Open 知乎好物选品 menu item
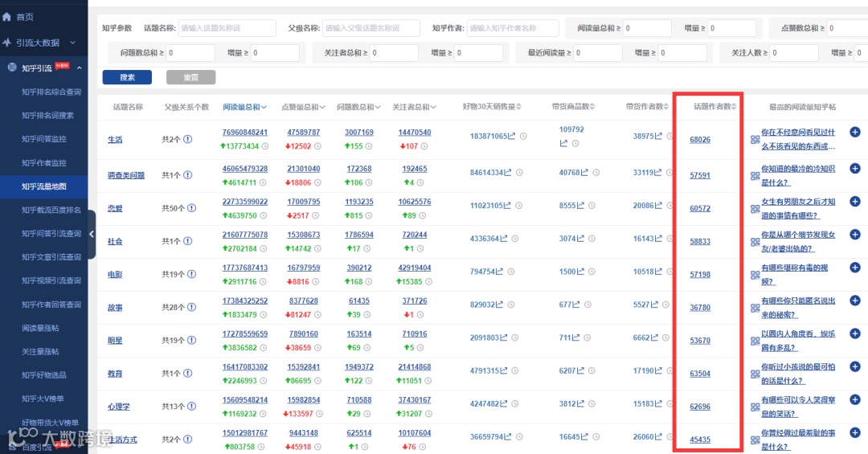Image resolution: width=868 pixels, height=454 pixels. (x=43, y=374)
